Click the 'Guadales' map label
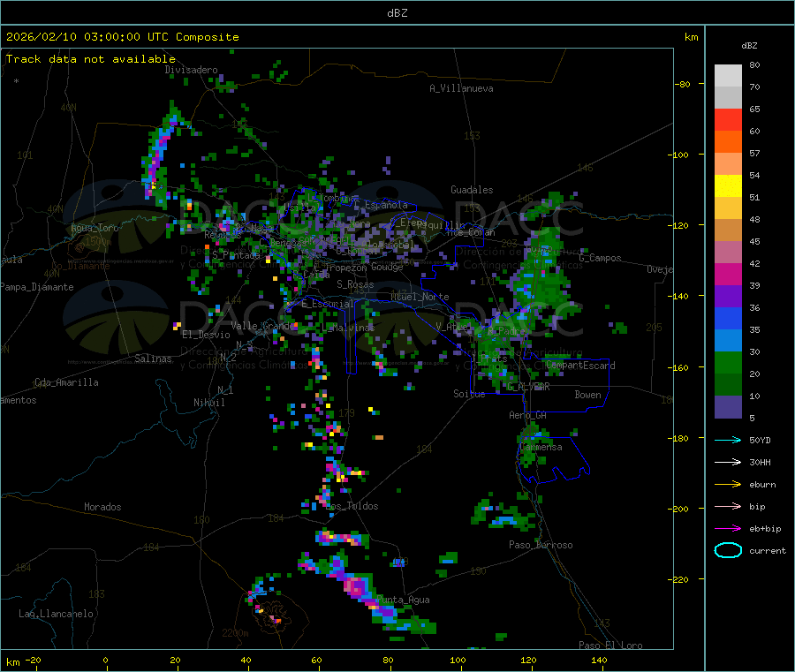Viewport: 795px width, 672px height. 472,190
